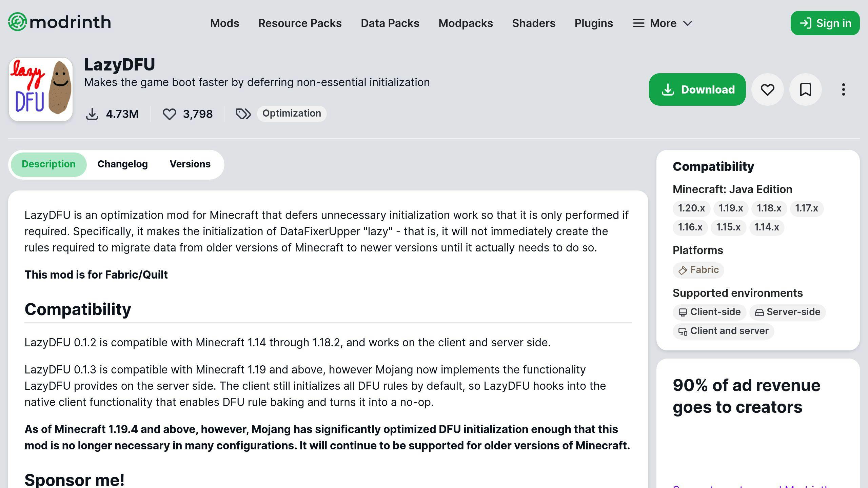Click the downloads count icon
This screenshot has height=488, width=868.
(x=92, y=114)
